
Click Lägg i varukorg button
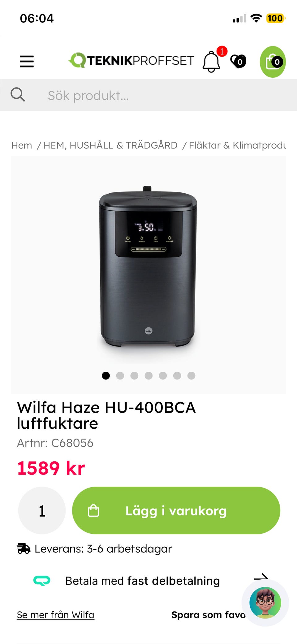(x=176, y=510)
